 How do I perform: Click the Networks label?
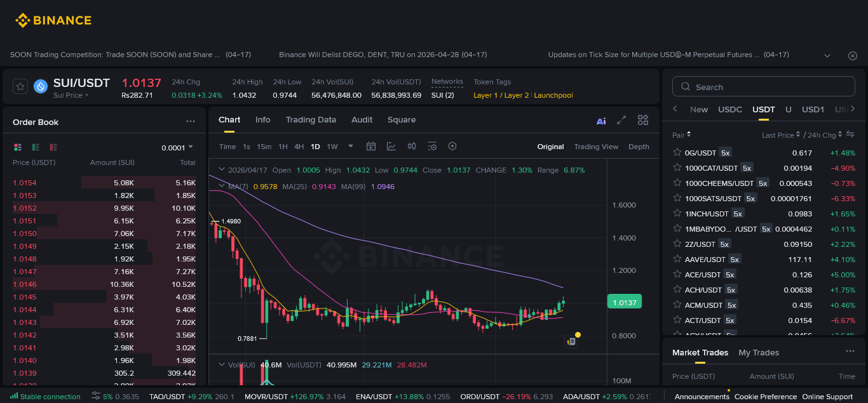pos(447,82)
